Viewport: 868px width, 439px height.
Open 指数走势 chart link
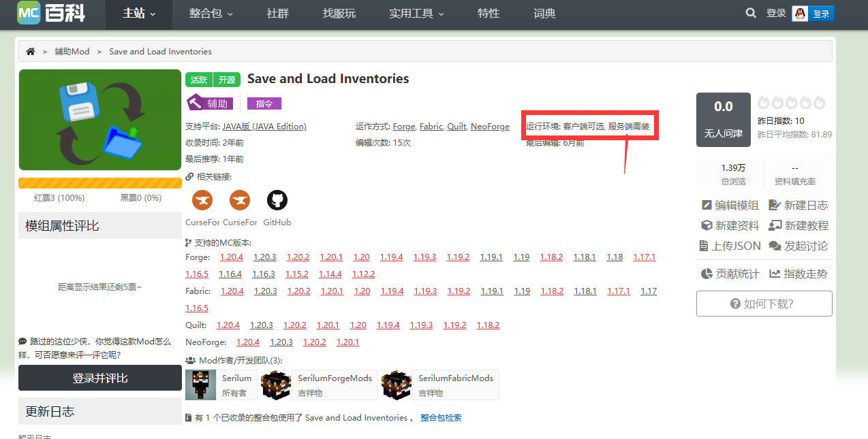pyautogui.click(x=798, y=274)
